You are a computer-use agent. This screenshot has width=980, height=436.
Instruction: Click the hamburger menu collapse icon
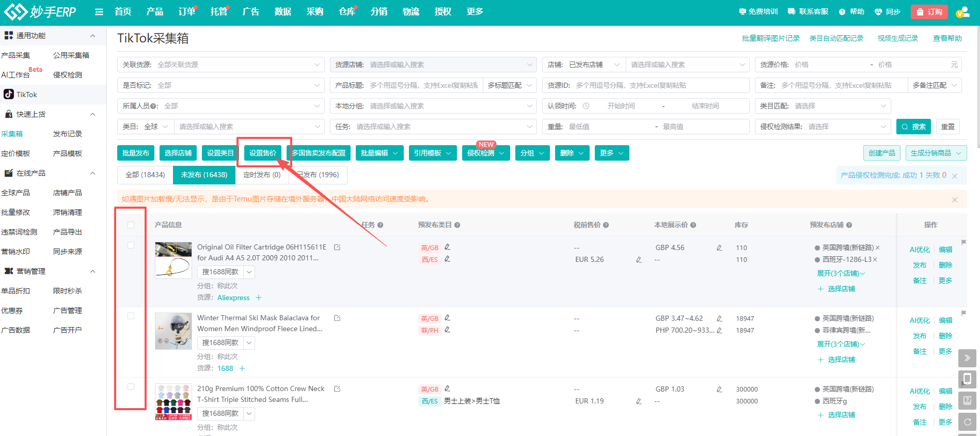(x=99, y=12)
